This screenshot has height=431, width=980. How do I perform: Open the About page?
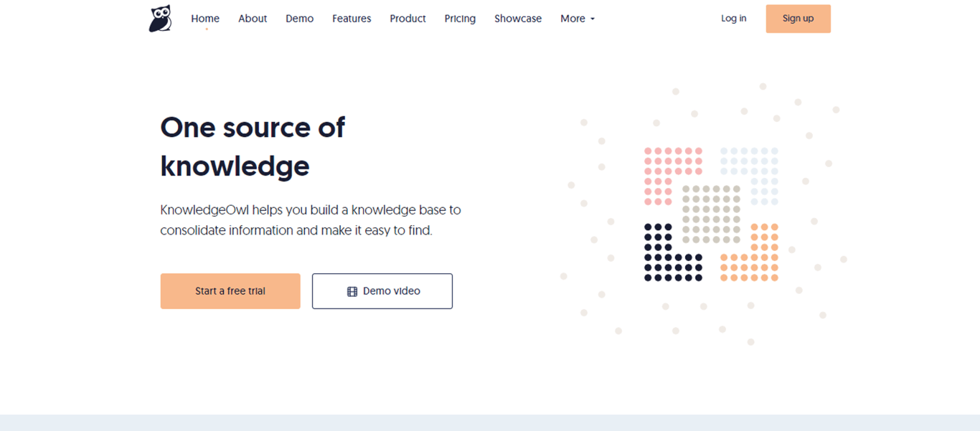253,19
